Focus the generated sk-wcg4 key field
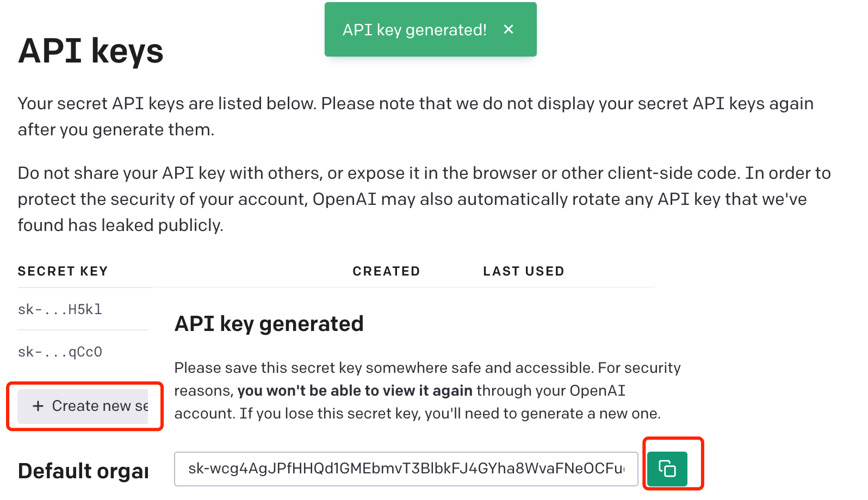The image size is (868, 500). (406, 468)
